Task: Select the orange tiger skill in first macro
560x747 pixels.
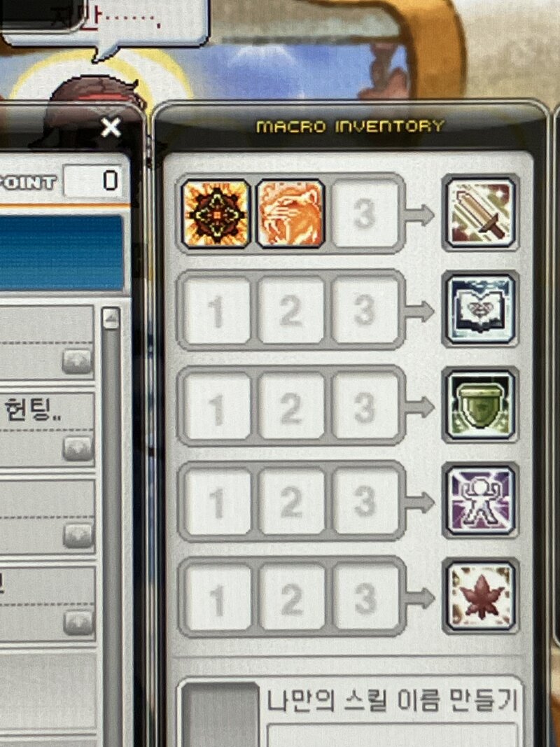Action: pos(290,214)
